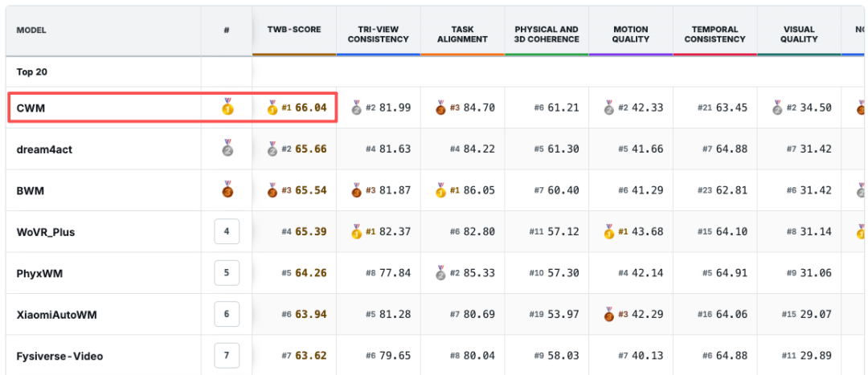Click the rank 4 badge for WoVR_Plus

click(227, 231)
